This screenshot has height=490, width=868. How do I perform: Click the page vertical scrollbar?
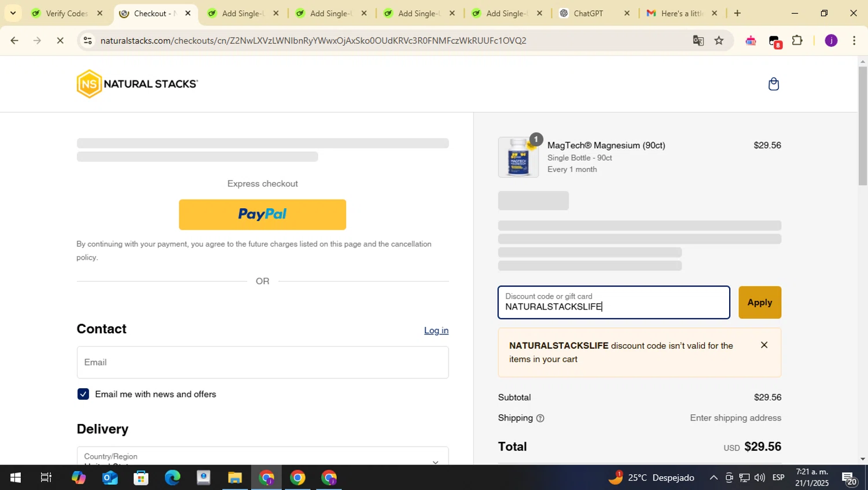tap(863, 126)
